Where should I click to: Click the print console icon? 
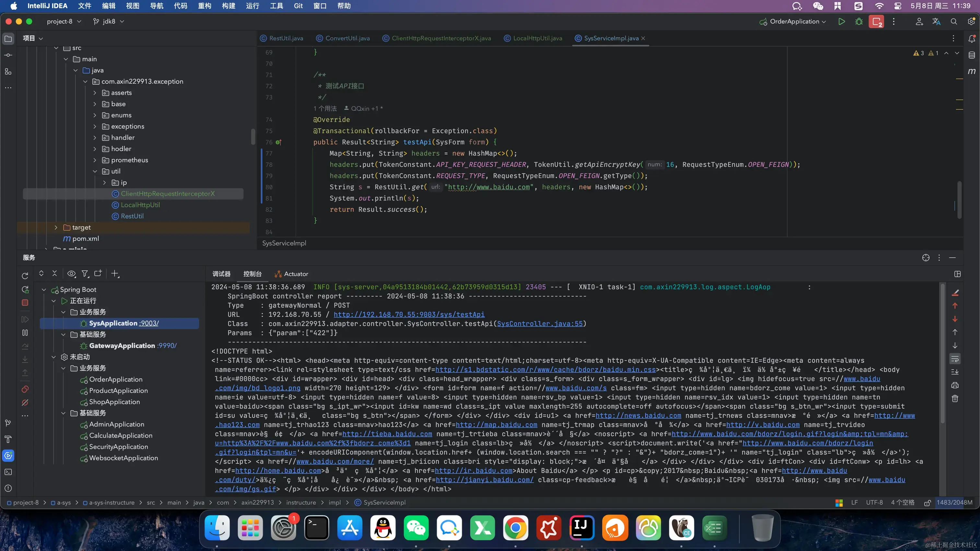(954, 385)
